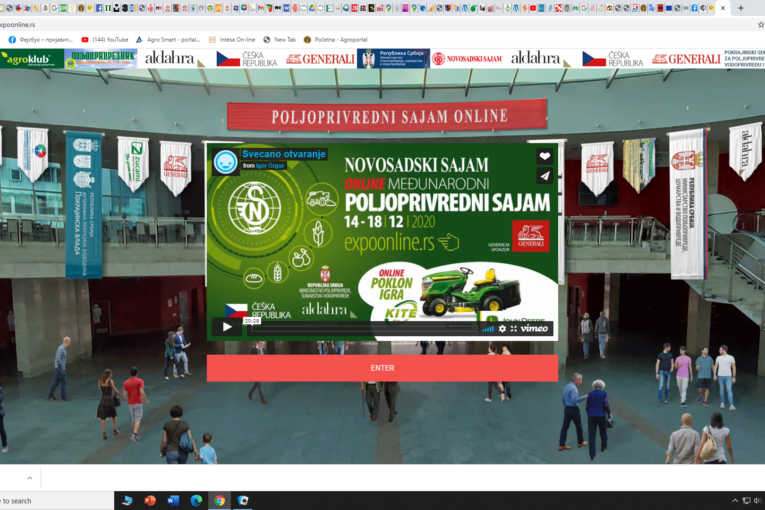Open the volume control in system tray

(x=757, y=501)
